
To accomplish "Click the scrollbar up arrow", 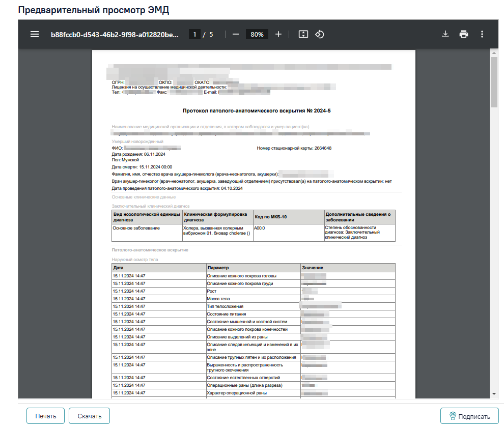I will 494,53.
